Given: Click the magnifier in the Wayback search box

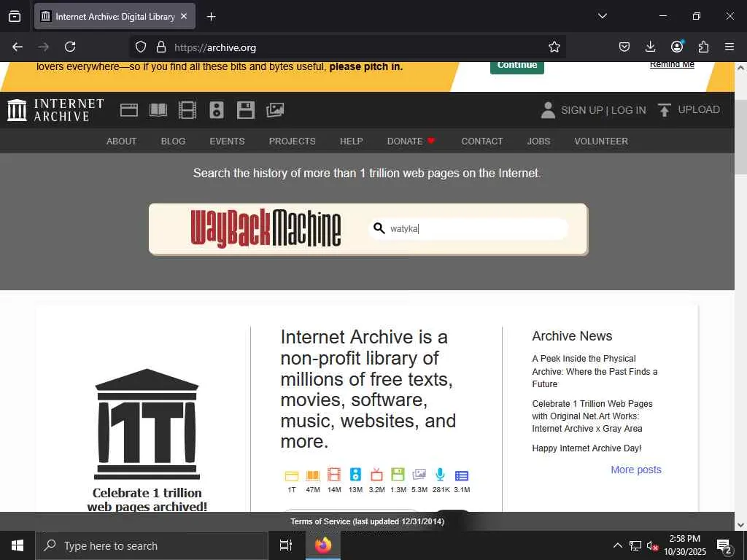Looking at the screenshot, I should [379, 228].
